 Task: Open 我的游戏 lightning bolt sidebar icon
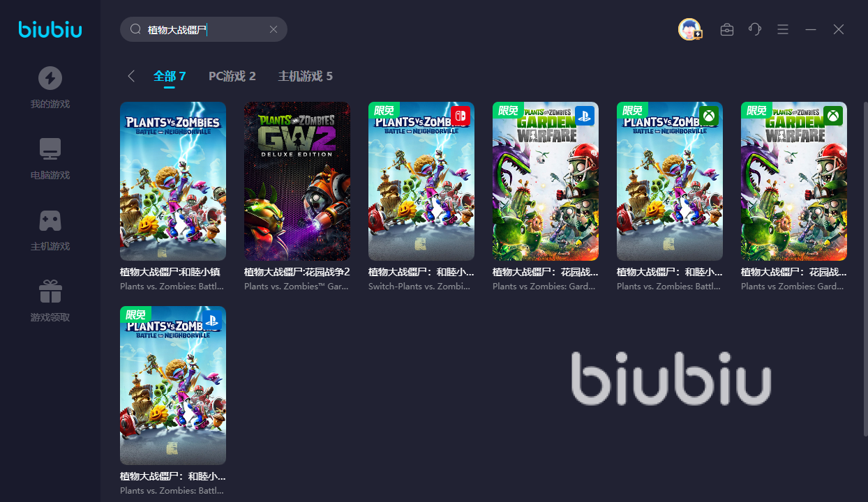coord(50,77)
